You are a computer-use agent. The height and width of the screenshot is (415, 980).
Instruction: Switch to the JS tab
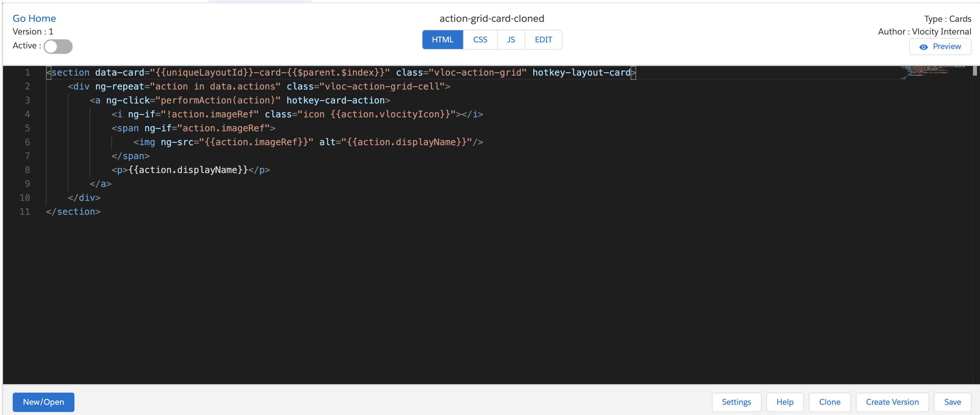(511, 40)
